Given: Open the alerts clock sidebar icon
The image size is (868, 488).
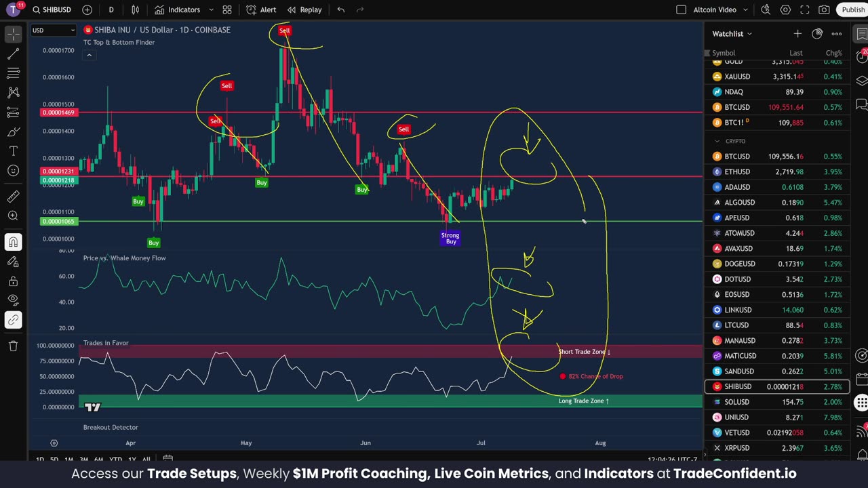Looking at the screenshot, I should point(861,57).
